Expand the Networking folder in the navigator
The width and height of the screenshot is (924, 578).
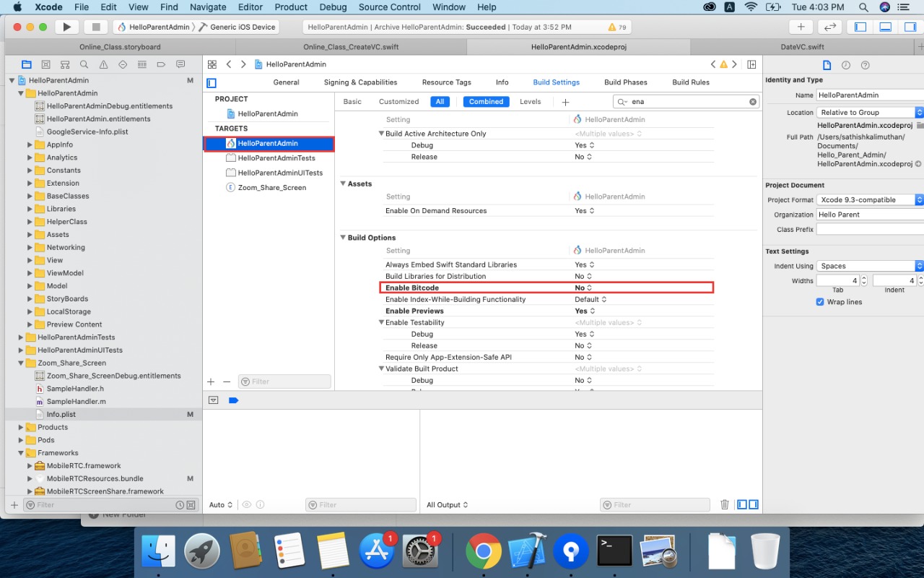[30, 247]
